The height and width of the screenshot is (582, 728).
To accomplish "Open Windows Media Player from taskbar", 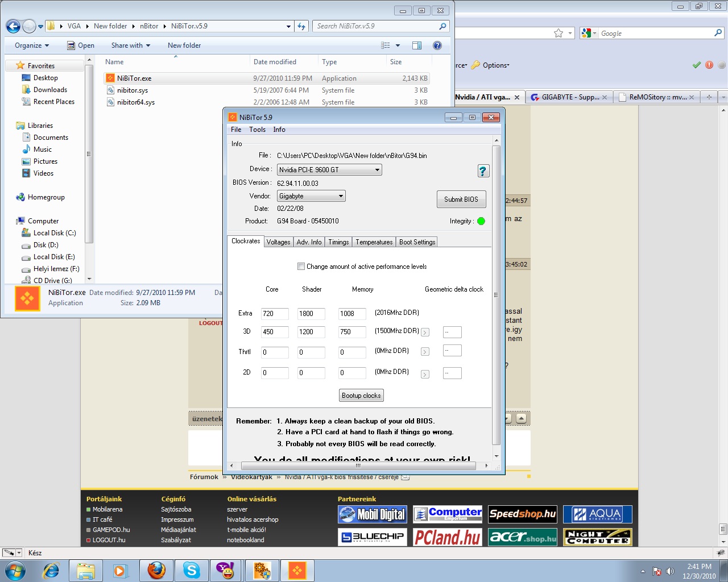I will 121,571.
